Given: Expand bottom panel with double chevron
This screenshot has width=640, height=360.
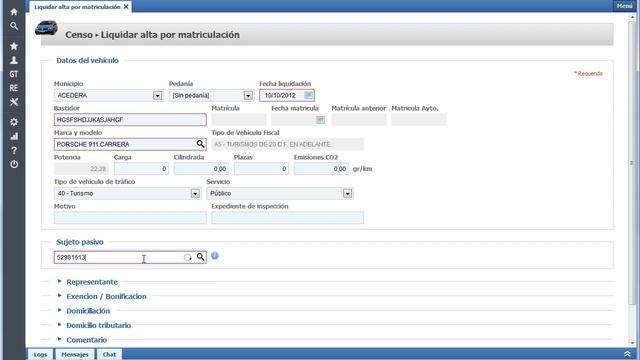Looking at the screenshot, I should pos(627,354).
